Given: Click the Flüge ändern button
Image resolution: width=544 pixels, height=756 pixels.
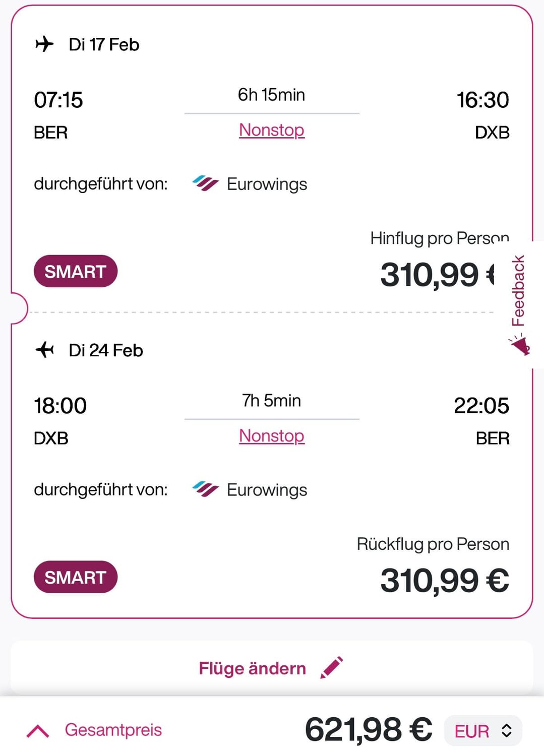Looking at the screenshot, I should point(272,668).
